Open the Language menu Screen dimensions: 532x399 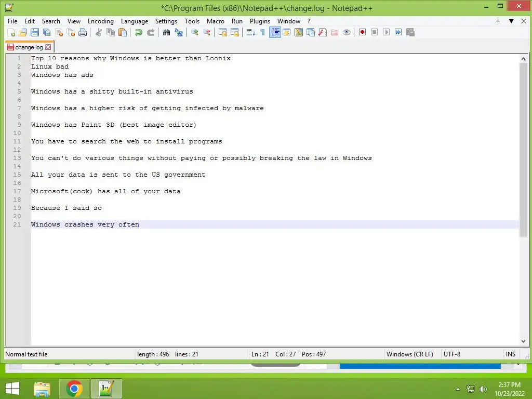pos(135,21)
